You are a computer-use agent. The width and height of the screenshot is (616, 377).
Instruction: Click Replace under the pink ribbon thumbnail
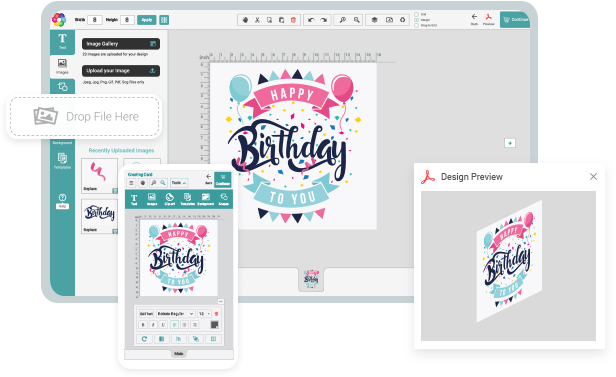click(x=90, y=189)
